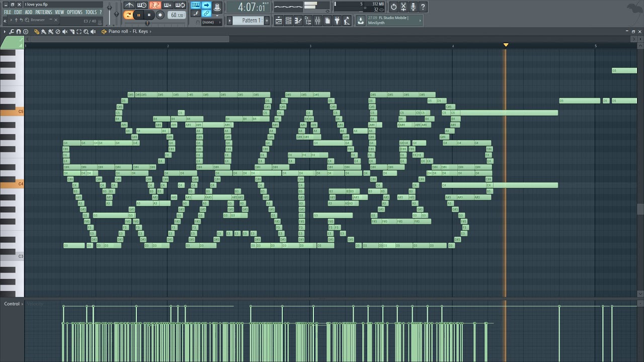The image size is (644, 362).
Task: Expand Piano roll - FL Keys target arrow
Action: pyautogui.click(x=150, y=31)
